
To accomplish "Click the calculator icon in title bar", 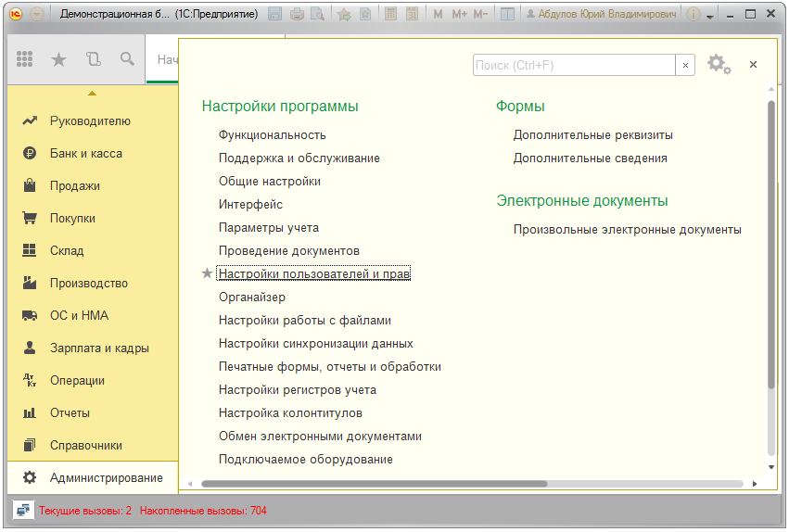I will (x=390, y=15).
